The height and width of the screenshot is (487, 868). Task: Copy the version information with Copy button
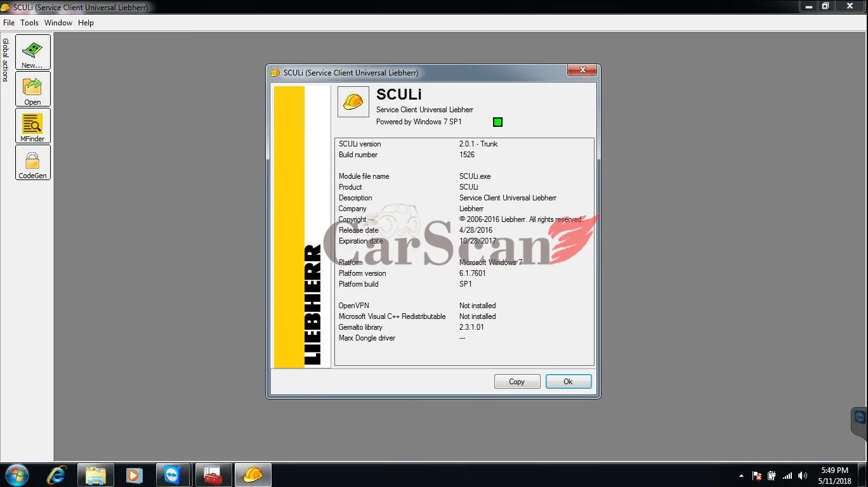pos(517,382)
